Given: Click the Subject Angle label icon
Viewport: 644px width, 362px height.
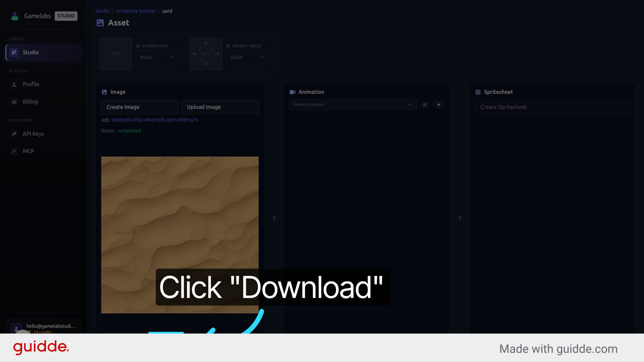Looking at the screenshot, I should (x=228, y=46).
